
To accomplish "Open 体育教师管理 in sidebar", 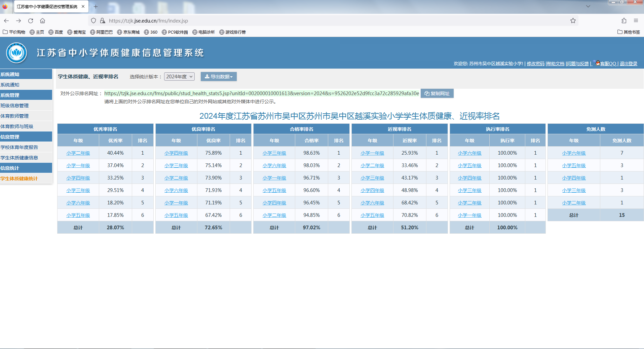I will (x=26, y=116).
